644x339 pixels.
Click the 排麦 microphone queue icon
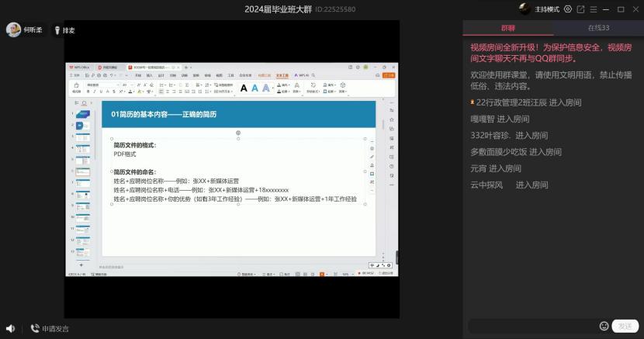(x=57, y=30)
